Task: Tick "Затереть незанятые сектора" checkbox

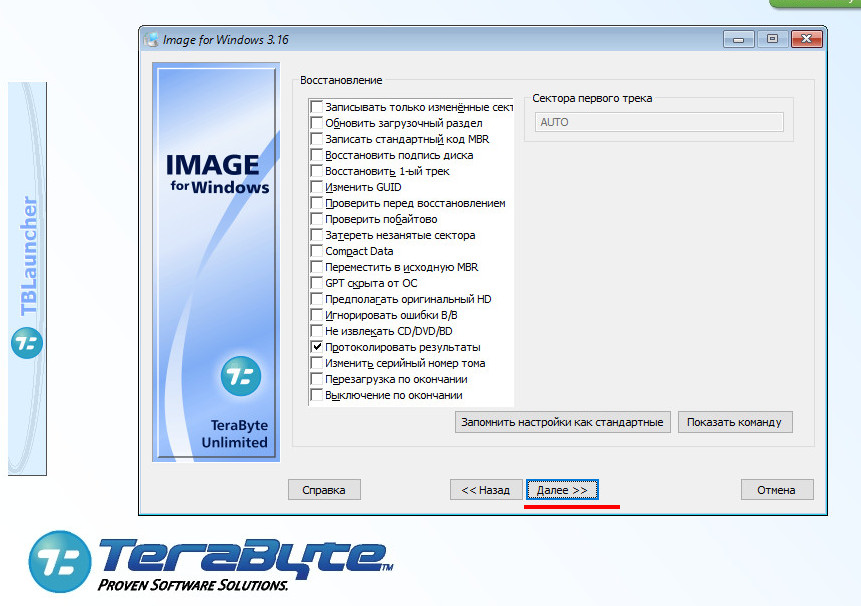Action: click(x=317, y=235)
